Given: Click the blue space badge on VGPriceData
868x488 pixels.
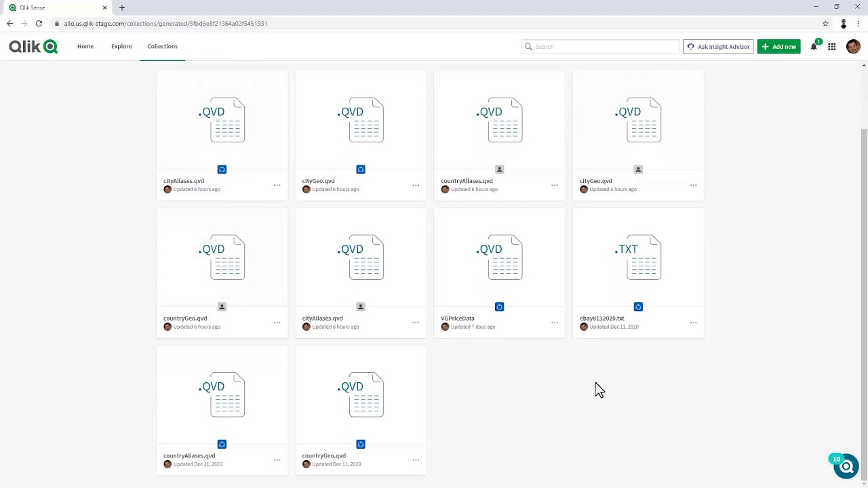Looking at the screenshot, I should click(500, 307).
